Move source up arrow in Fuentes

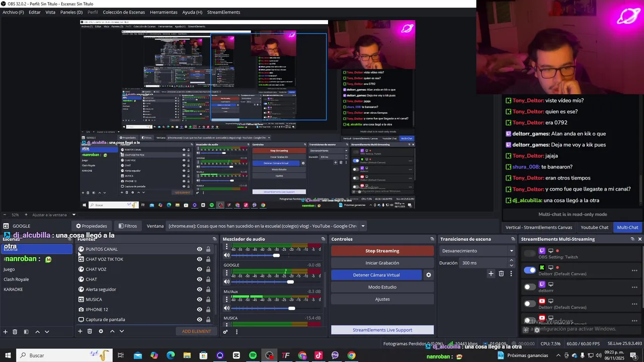click(112, 331)
